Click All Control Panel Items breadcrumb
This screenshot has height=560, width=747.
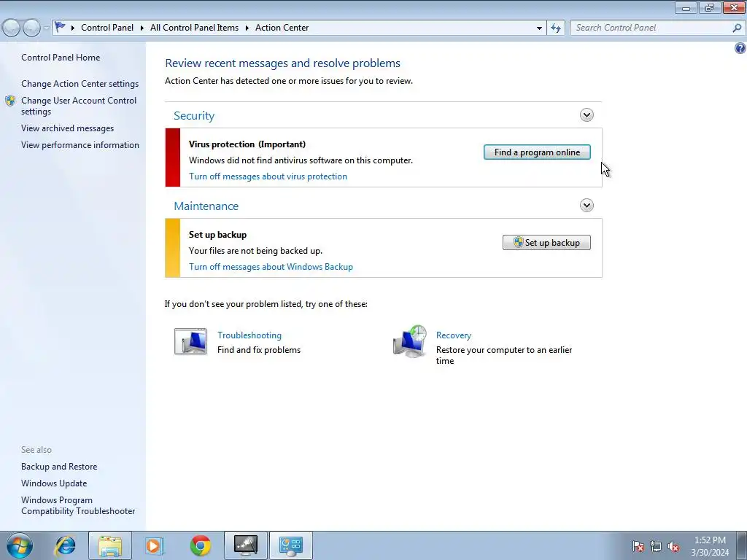[x=194, y=28]
